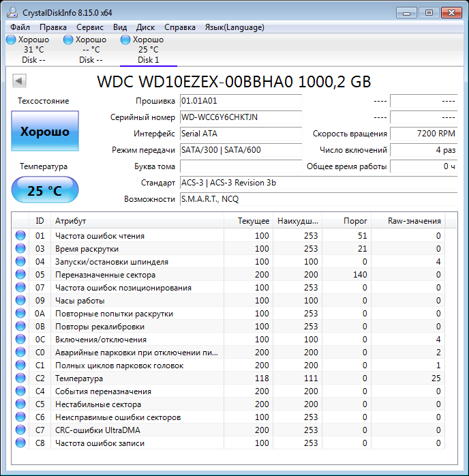The image size is (469, 476).
Task: Click status orb for C7 CRC-ошибки UltraDMA
Action: pos(20,430)
